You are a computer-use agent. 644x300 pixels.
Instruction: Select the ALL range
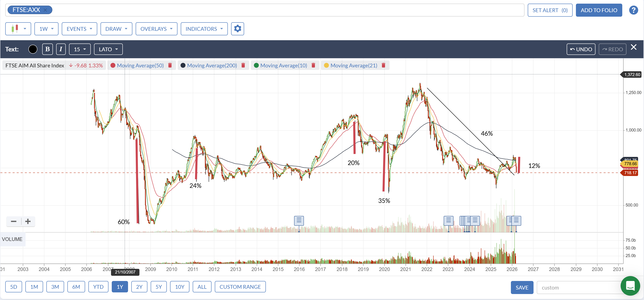202,287
